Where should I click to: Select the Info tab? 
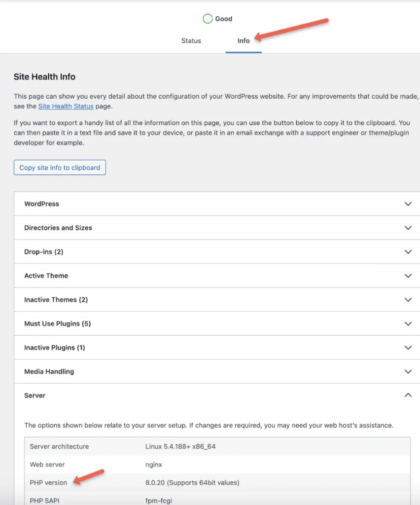(244, 41)
